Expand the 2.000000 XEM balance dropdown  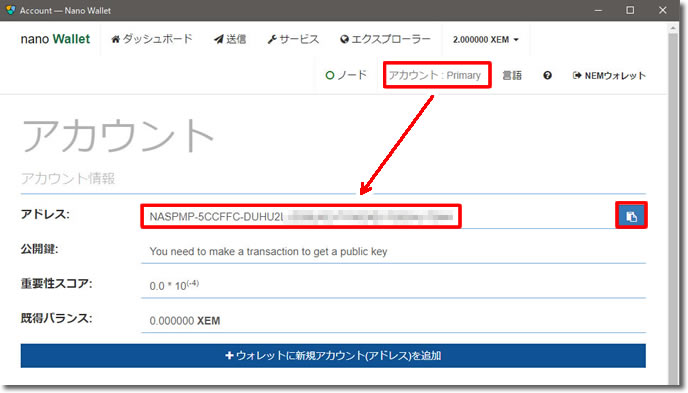point(486,39)
